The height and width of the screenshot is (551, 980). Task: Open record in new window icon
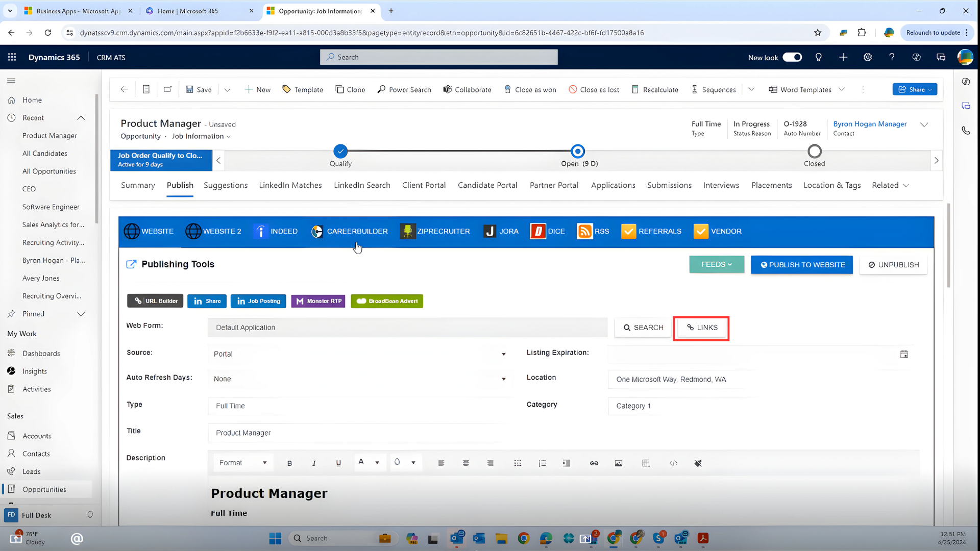(167, 89)
